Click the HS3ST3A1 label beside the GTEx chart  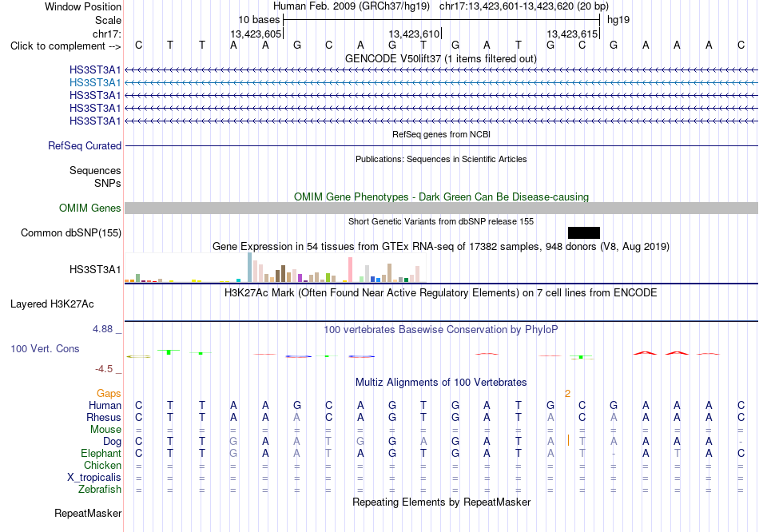[95, 270]
